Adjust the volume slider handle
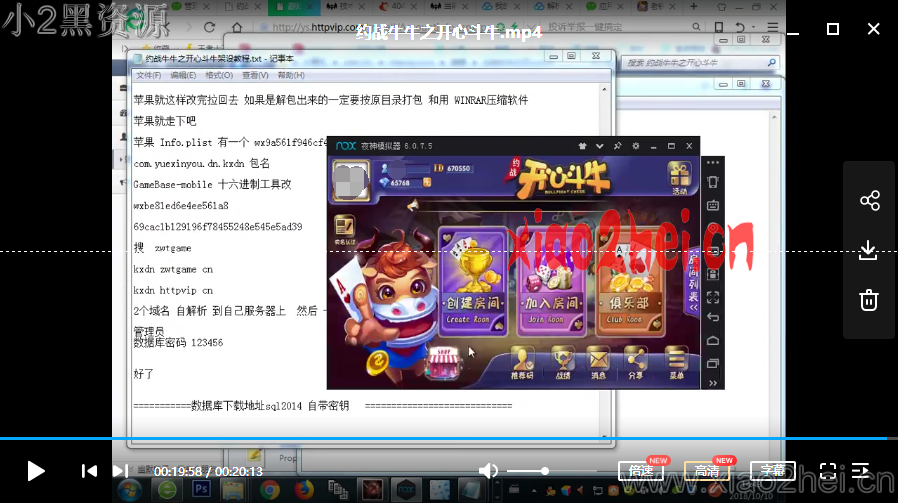 pyautogui.click(x=545, y=471)
